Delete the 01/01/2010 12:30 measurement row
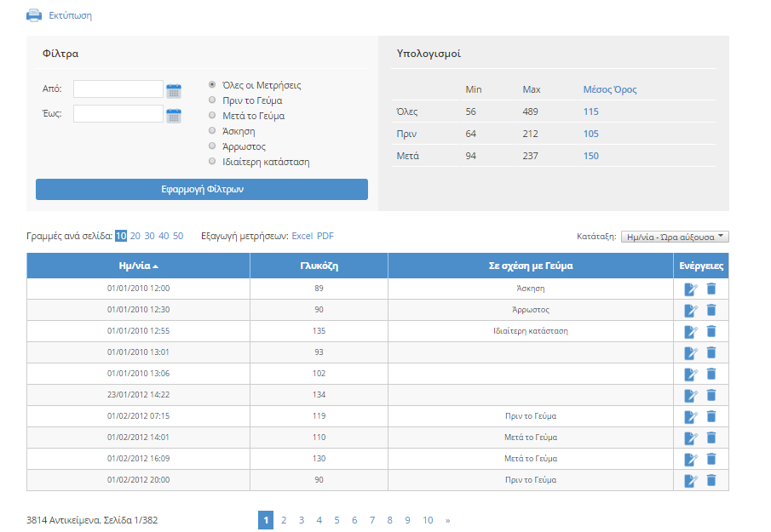This screenshot has width=771, height=532. pyautogui.click(x=711, y=310)
